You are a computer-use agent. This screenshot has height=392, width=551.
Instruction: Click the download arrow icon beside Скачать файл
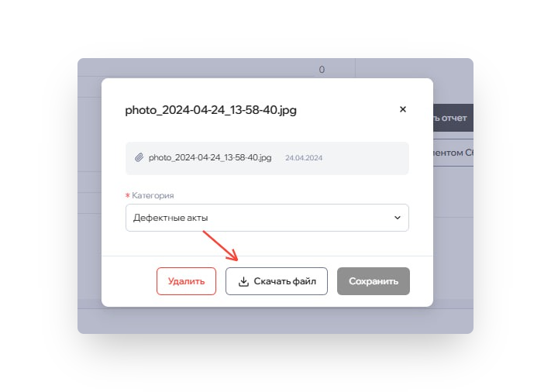pyautogui.click(x=243, y=281)
